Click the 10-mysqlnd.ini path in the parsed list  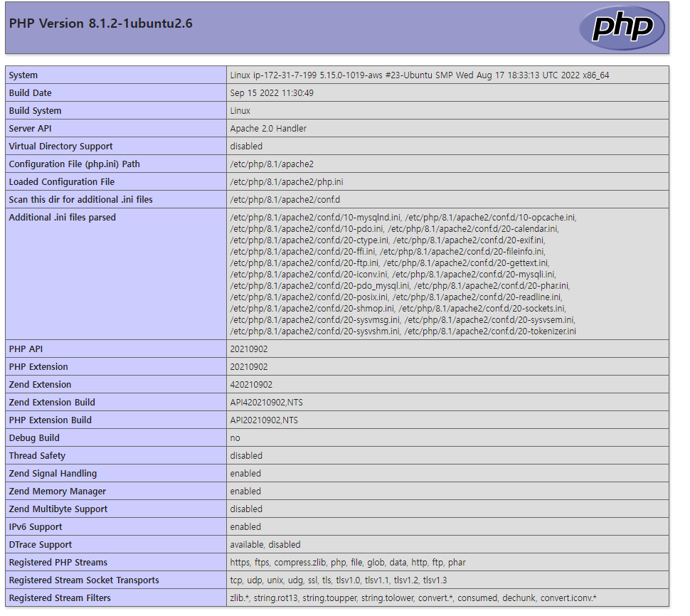click(x=315, y=218)
